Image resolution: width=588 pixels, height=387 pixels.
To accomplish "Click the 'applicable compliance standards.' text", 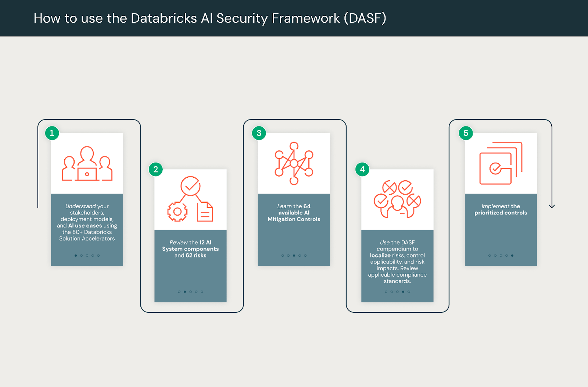I will (x=397, y=278).
